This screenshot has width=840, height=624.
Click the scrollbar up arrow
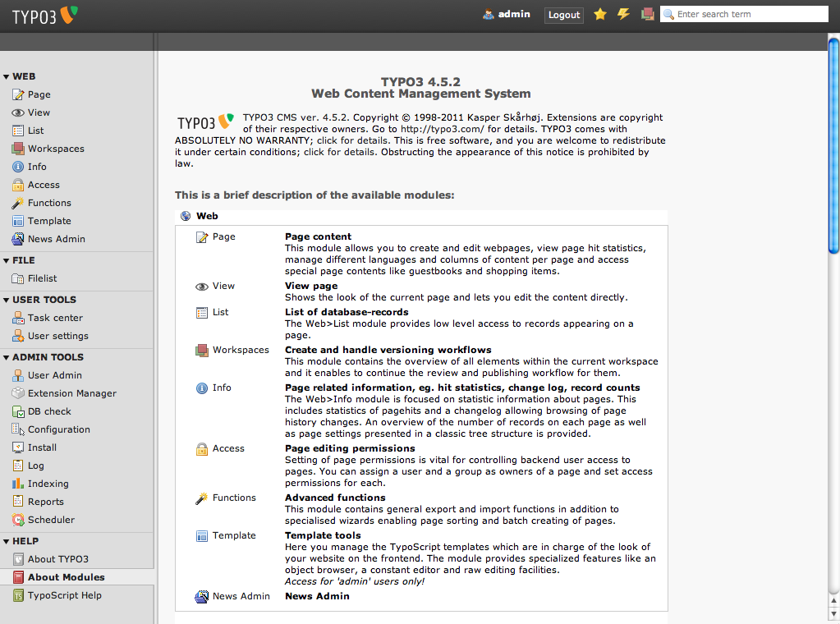tap(833, 602)
